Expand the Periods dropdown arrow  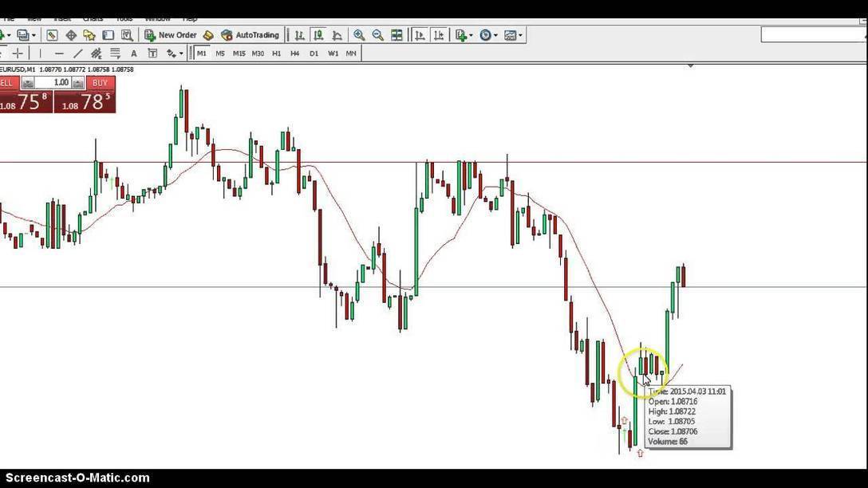[495, 35]
